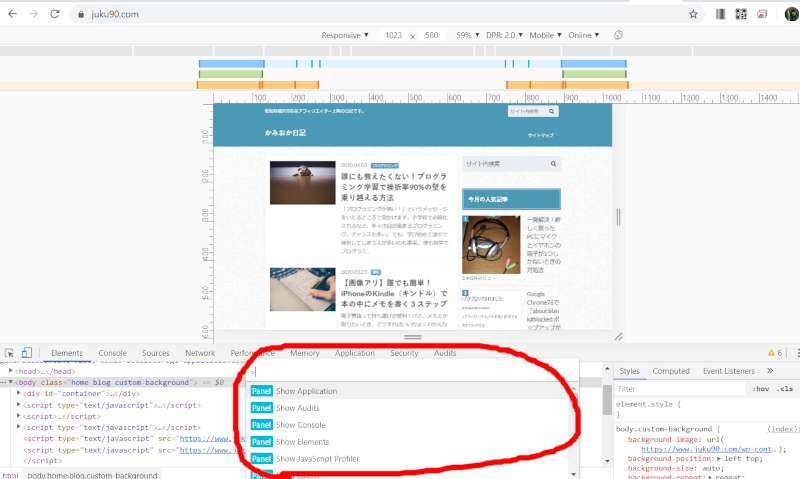This screenshot has height=479, width=800.
Task: Select the Event Listeners pane tab
Action: [x=729, y=371]
